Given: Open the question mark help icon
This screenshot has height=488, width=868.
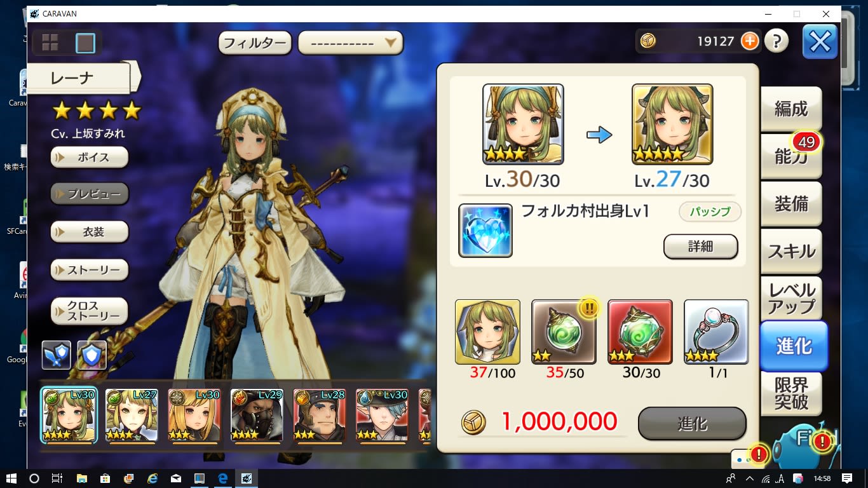Looking at the screenshot, I should (776, 41).
